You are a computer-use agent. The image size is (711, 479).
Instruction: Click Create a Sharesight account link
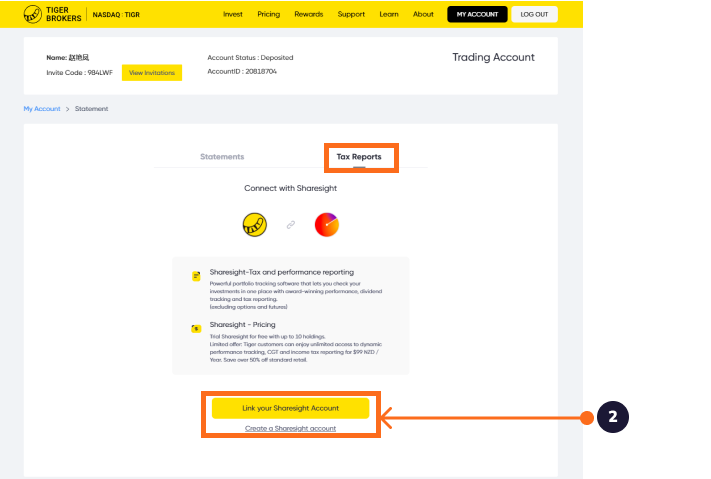click(x=291, y=428)
